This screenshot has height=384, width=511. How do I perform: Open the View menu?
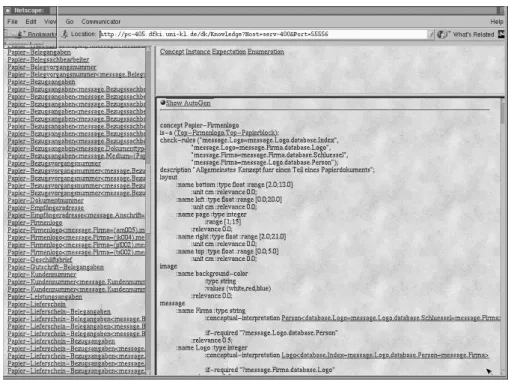[x=50, y=22]
